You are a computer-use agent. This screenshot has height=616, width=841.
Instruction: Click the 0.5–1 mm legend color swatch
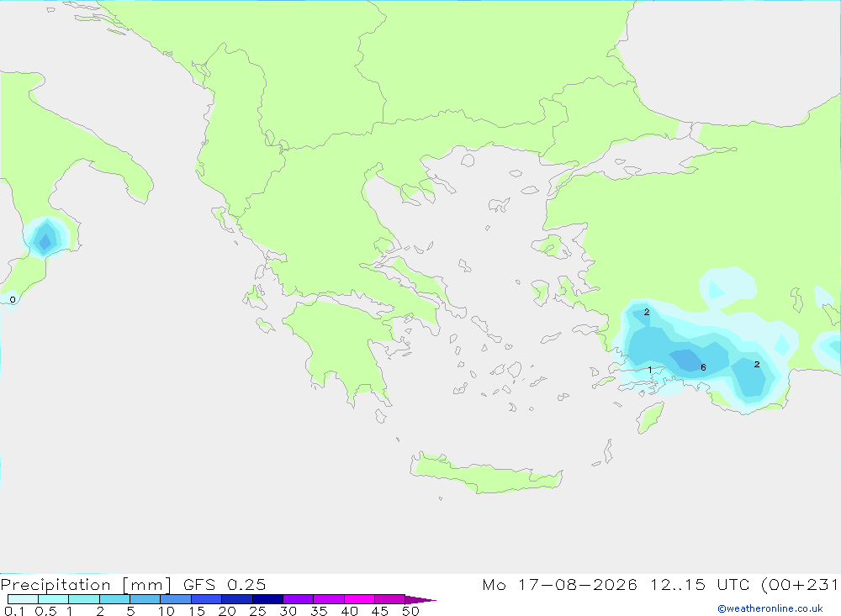53,599
